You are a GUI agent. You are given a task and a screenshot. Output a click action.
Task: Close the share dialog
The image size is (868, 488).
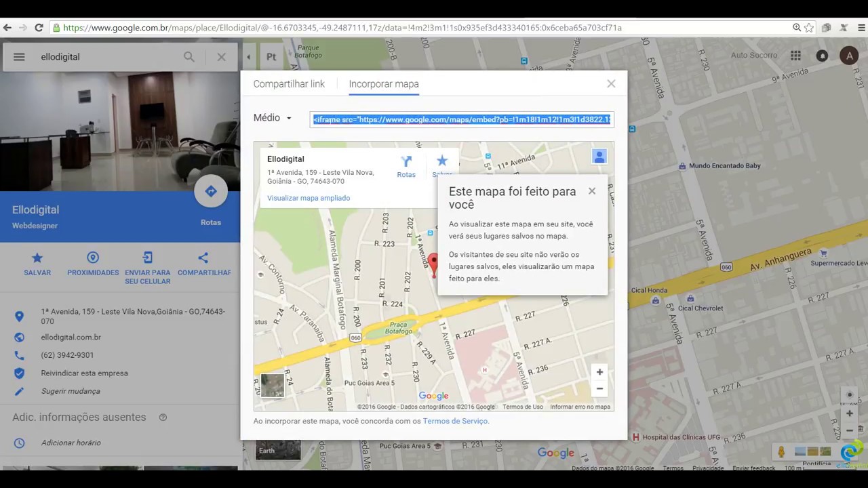tap(611, 84)
